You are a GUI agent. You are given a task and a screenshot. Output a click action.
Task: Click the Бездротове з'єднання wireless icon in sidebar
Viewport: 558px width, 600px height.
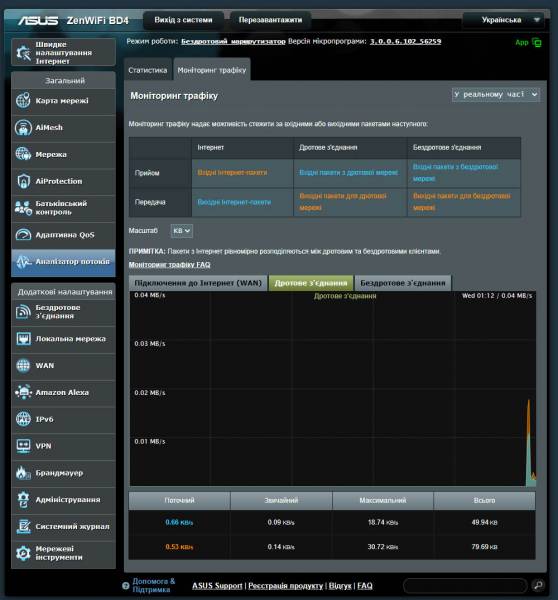(x=23, y=311)
